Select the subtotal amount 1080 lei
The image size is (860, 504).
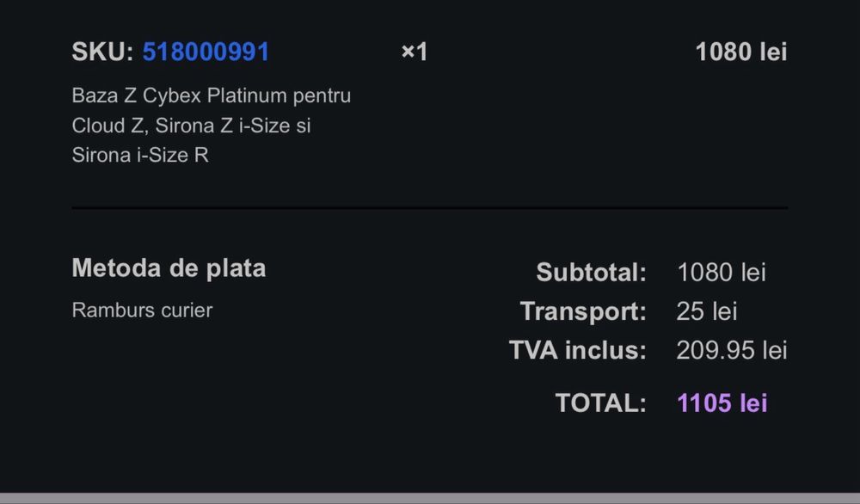(x=721, y=273)
